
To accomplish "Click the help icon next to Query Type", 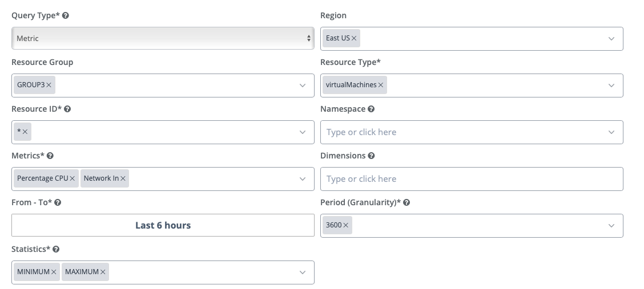I will tap(66, 16).
